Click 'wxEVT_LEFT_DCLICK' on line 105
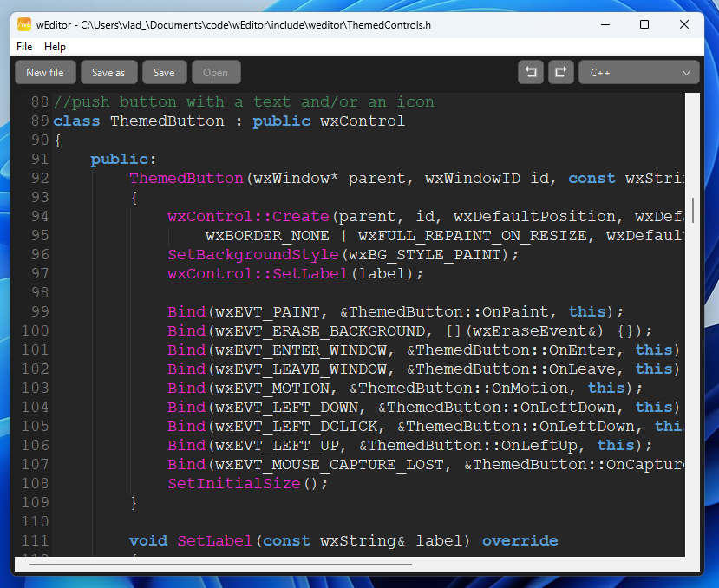This screenshot has width=719, height=588. click(297, 427)
